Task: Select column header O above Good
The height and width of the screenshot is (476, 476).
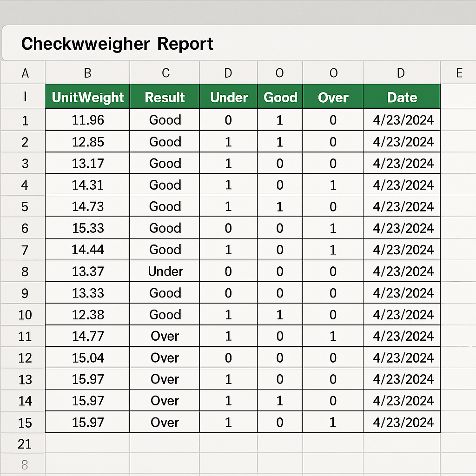Action: 280,73
